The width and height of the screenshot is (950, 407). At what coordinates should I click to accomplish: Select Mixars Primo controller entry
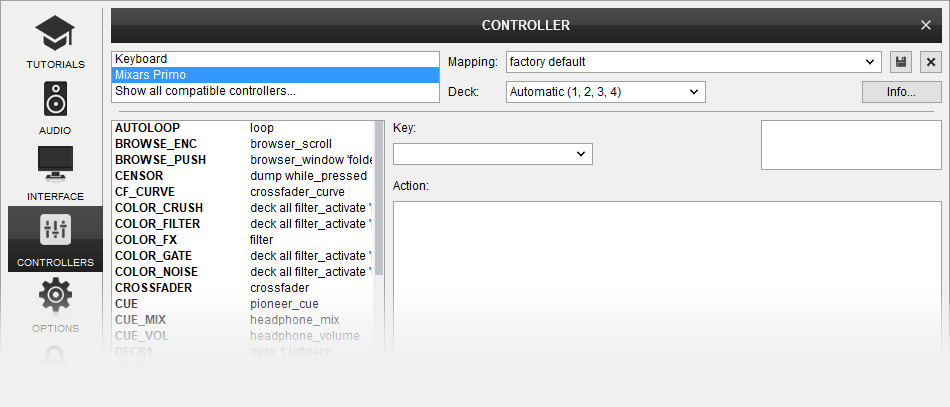pyautogui.click(x=275, y=75)
